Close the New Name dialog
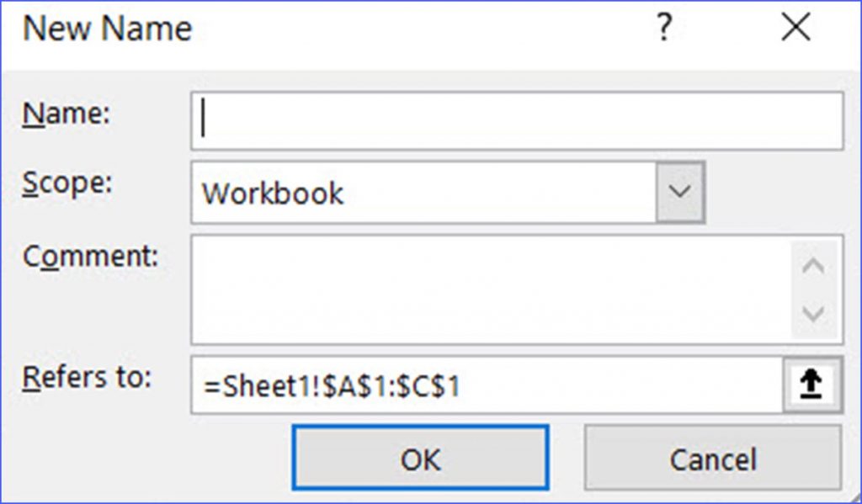Screen dimensions: 862x504 pos(795,29)
